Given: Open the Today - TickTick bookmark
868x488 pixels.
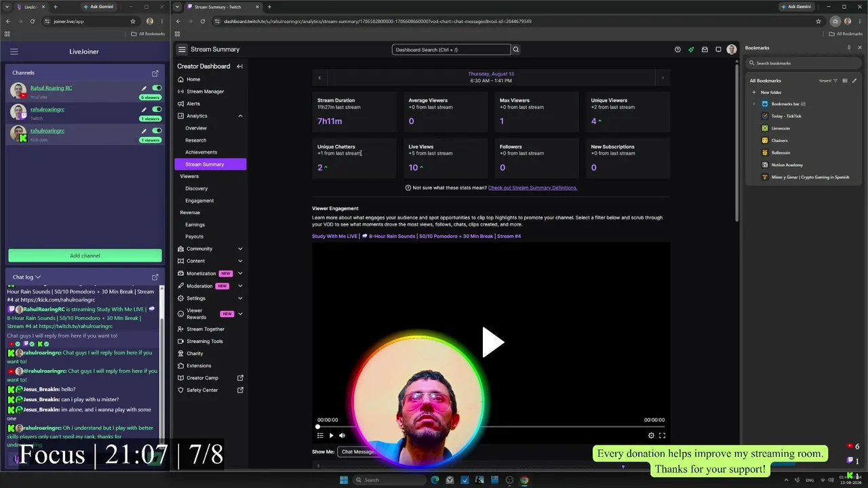Looking at the screenshot, I should pyautogui.click(x=786, y=116).
